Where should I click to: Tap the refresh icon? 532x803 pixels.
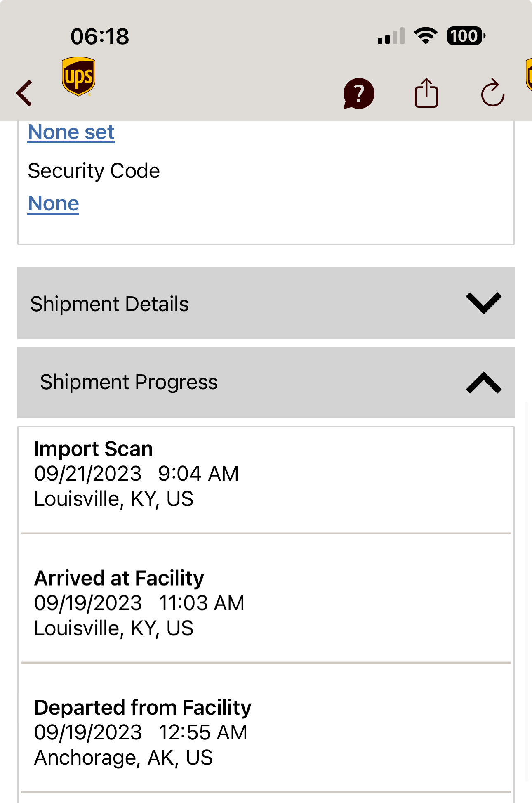tap(493, 93)
